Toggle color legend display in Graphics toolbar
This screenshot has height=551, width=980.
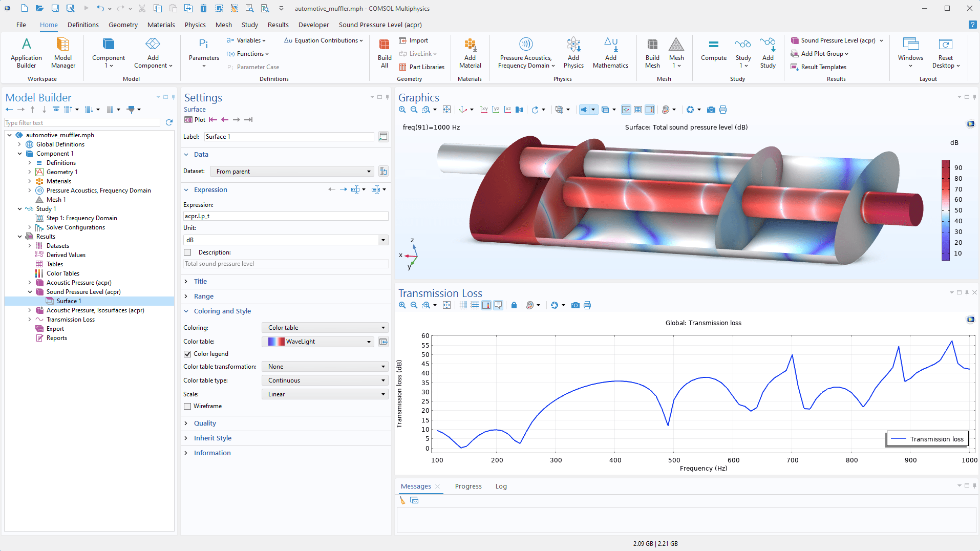(650, 110)
